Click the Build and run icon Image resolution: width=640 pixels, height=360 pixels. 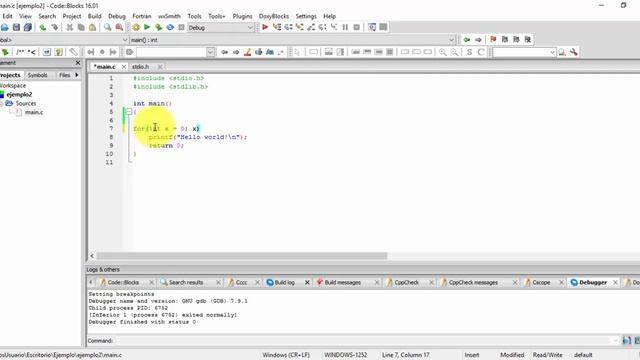pos(158,27)
